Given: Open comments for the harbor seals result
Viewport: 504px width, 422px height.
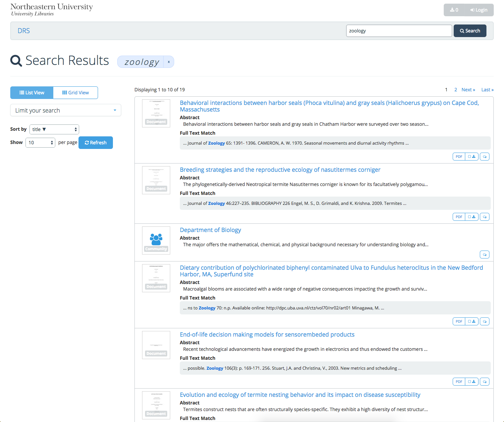Looking at the screenshot, I should click(x=484, y=157).
